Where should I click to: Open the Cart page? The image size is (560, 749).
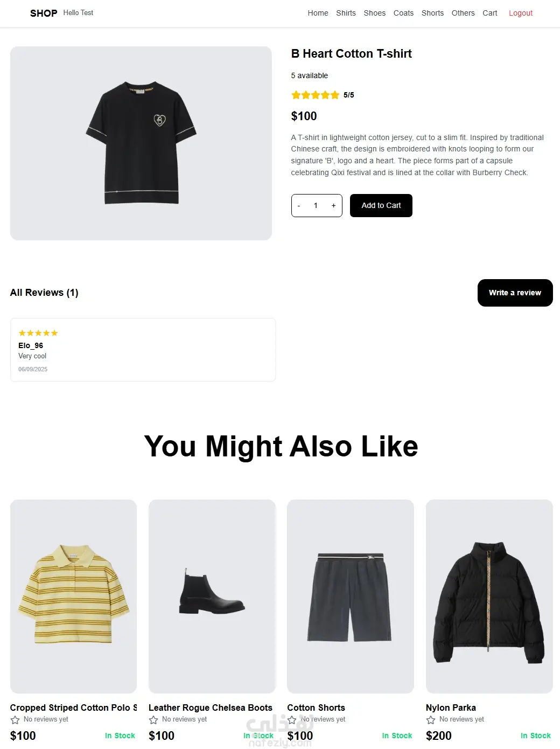coord(489,13)
